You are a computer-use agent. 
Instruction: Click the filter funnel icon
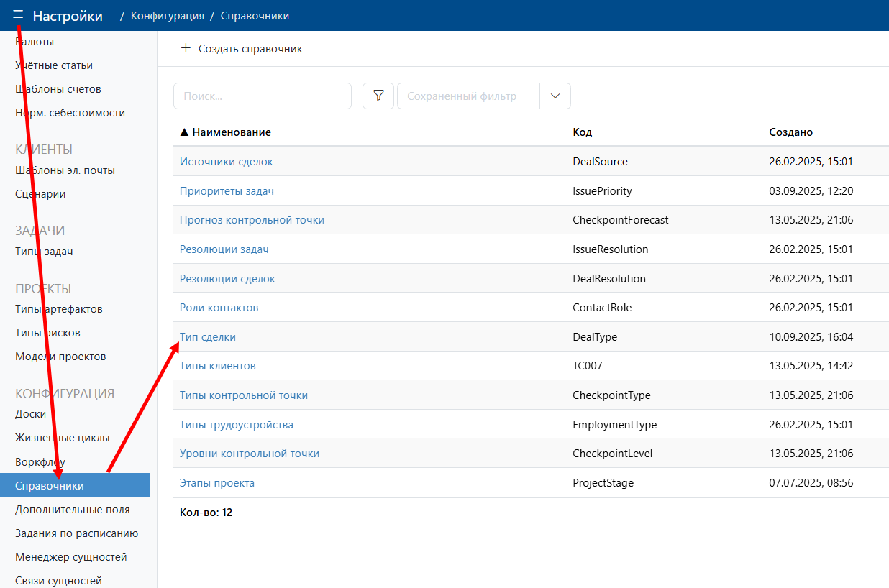point(378,96)
